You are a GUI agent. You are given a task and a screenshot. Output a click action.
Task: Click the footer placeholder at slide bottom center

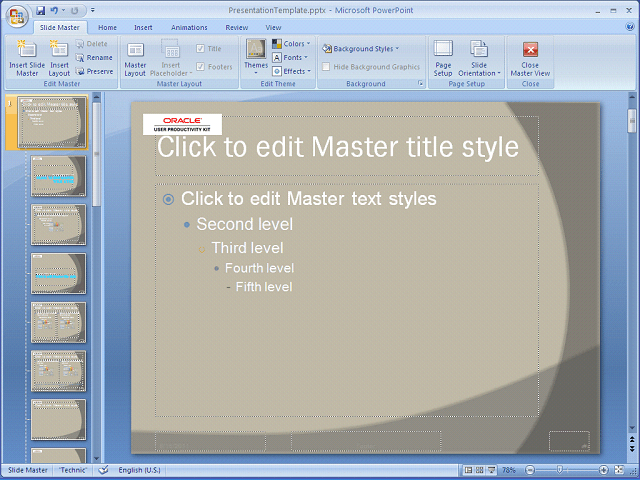(x=366, y=441)
